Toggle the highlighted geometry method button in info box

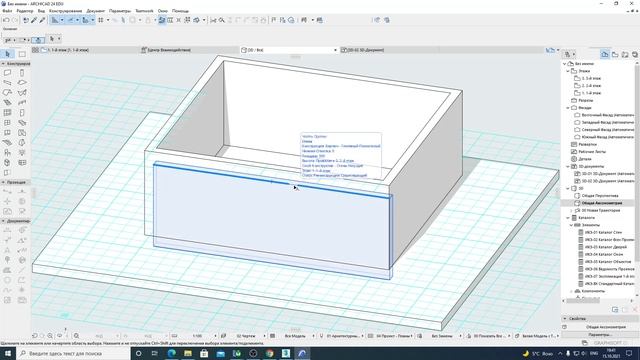(x=38, y=40)
